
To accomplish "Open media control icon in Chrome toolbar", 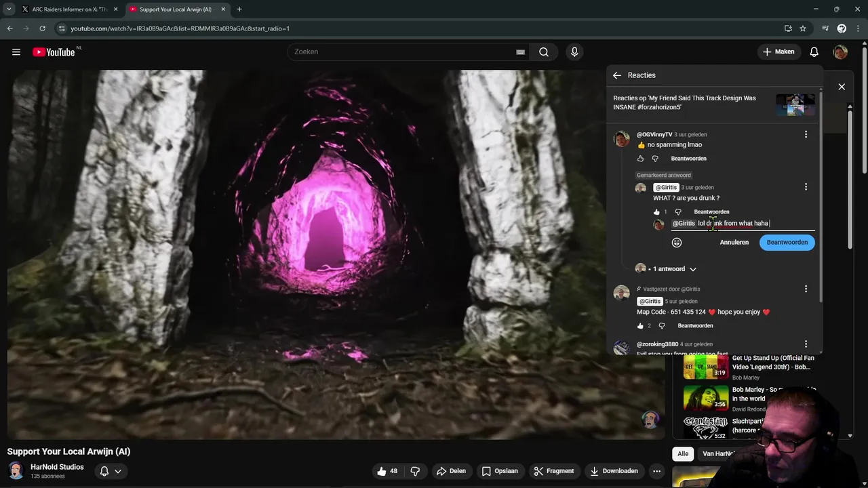I will [825, 28].
